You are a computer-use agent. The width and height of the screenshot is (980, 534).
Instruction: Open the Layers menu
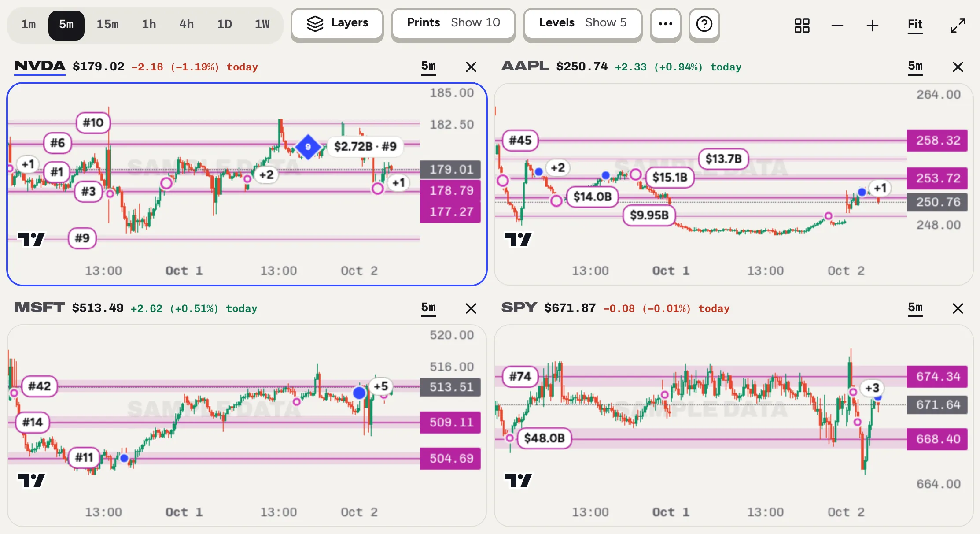pos(337,24)
